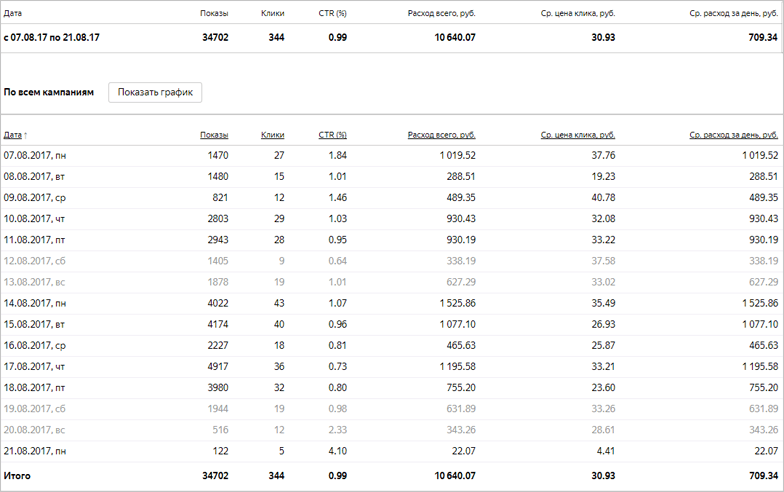The image size is (784, 492).
Task: Click the "Итого" totals row label
Action: (17, 475)
